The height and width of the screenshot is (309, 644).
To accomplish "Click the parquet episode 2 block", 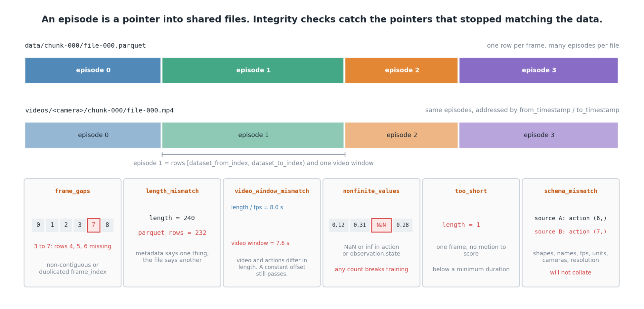I will click(x=401, y=70).
